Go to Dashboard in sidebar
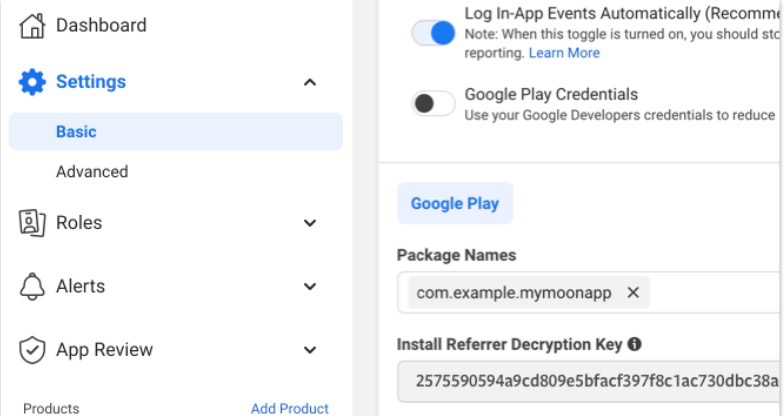Viewport: 784px width, 416px height. (101, 25)
